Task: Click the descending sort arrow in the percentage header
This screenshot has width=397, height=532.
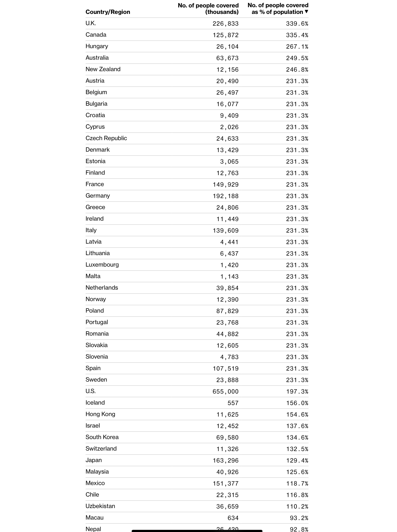Action: pyautogui.click(x=306, y=11)
